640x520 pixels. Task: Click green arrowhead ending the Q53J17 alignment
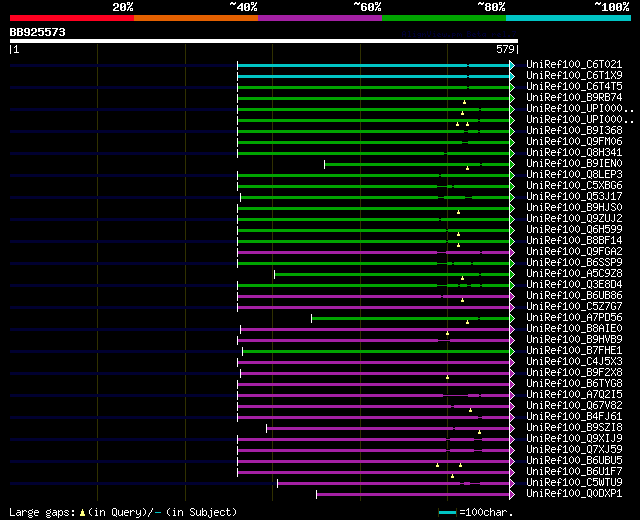tap(512, 198)
